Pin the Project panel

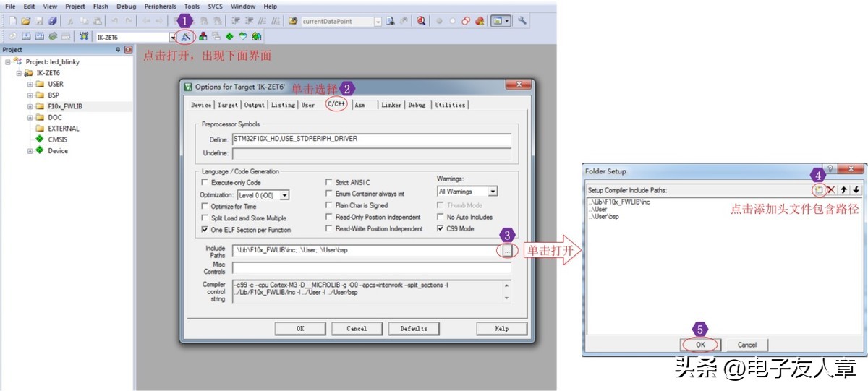pos(118,49)
